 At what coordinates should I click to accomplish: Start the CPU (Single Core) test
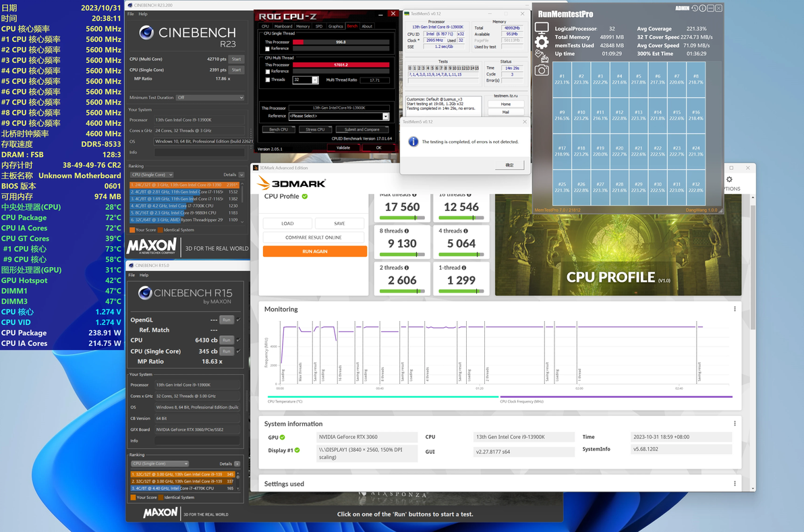click(236, 69)
